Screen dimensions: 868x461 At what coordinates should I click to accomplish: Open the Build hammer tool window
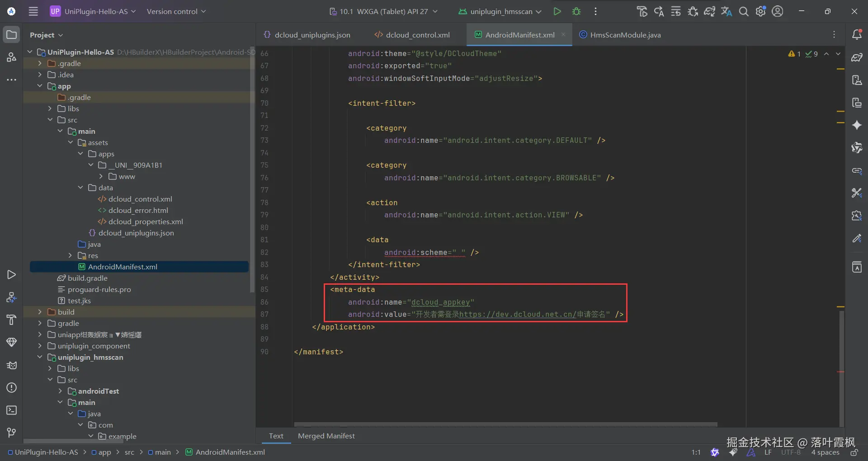click(12, 320)
